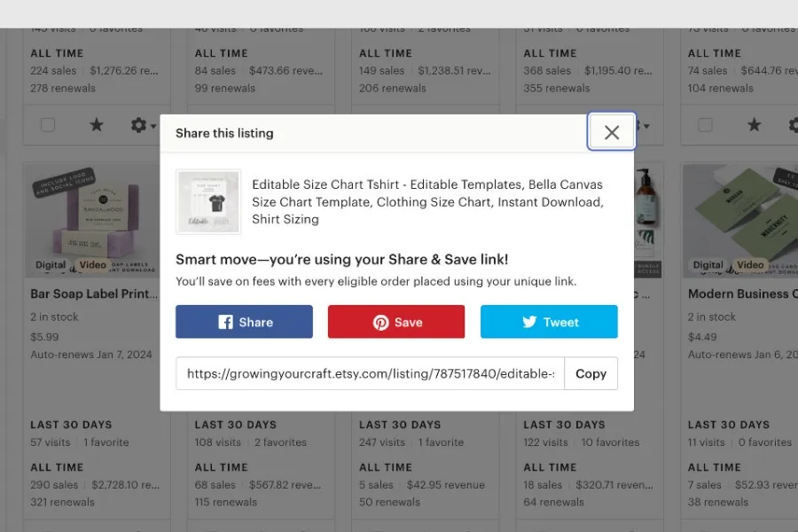
Task: Select the '$42.95 revenue' text
Action: (446, 485)
